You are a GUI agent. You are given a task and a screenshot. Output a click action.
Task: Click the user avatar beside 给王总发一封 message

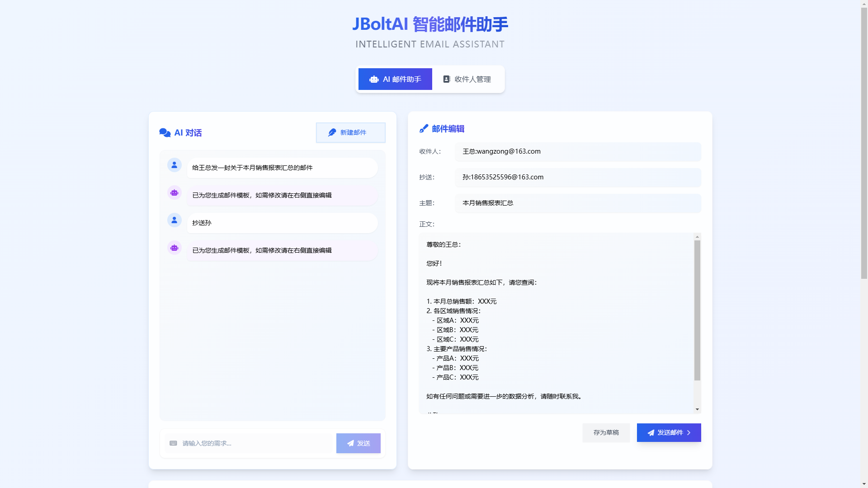coord(175,165)
